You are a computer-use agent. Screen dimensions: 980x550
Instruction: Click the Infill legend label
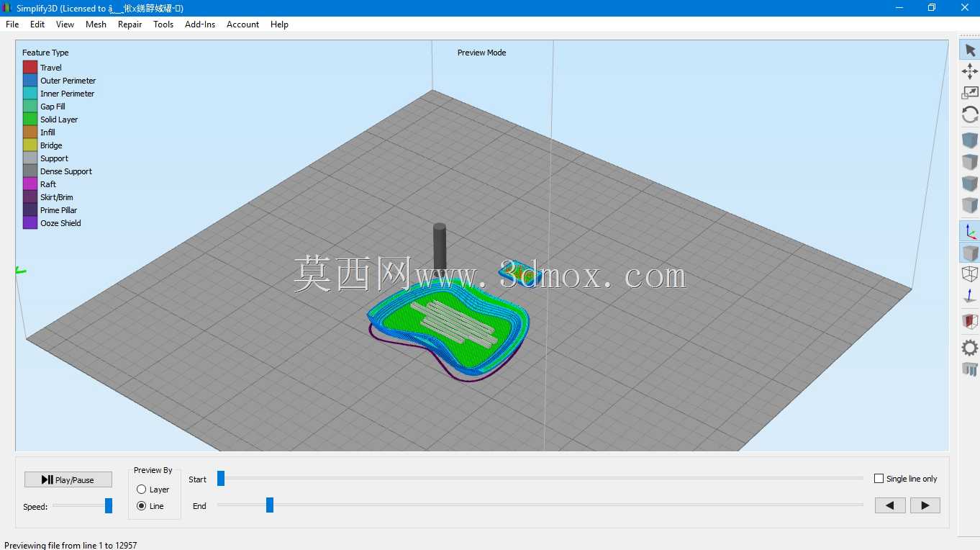pyautogui.click(x=47, y=132)
